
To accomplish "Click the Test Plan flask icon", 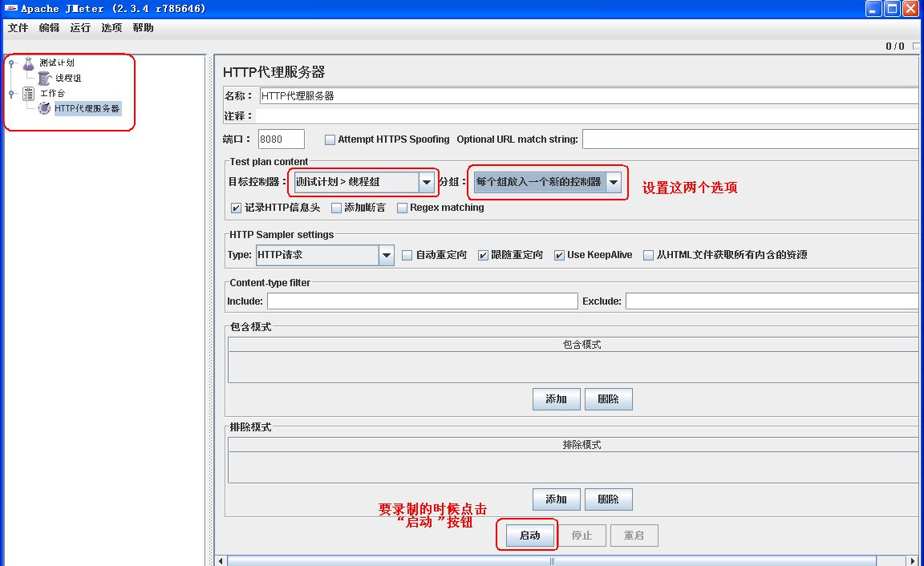I will point(29,63).
